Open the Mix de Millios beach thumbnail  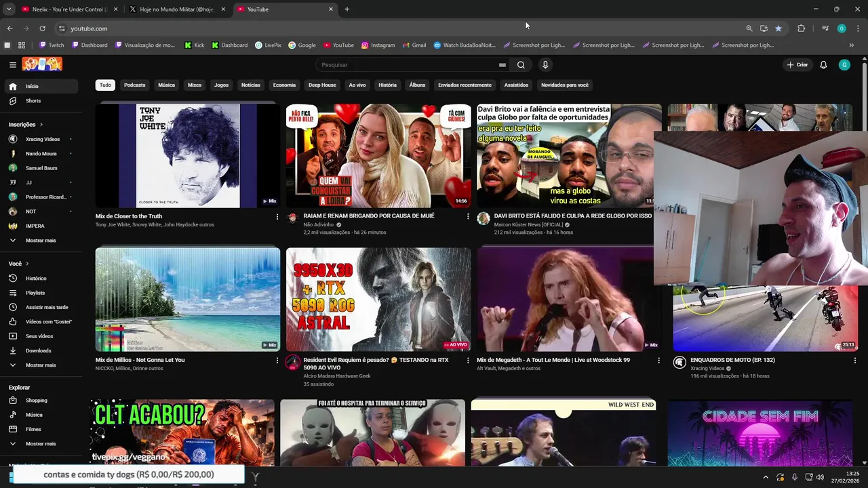tap(188, 300)
